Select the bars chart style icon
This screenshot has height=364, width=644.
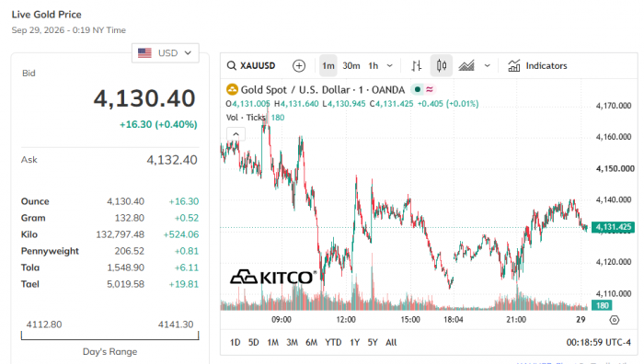(417, 65)
